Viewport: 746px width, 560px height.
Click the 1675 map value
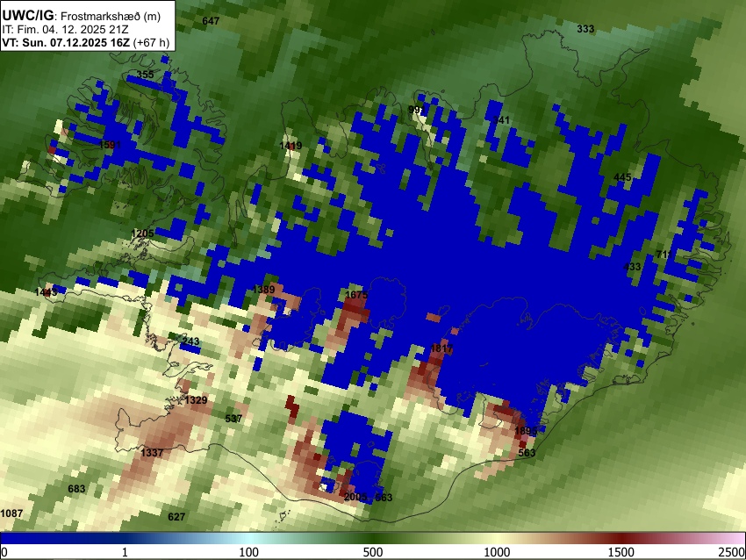[356, 295]
